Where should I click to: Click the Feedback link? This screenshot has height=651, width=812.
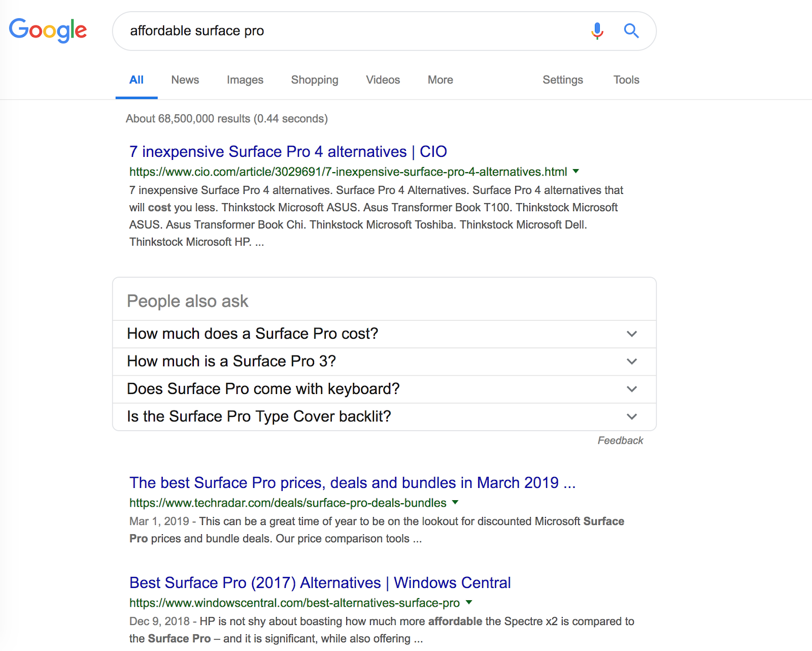[620, 440]
